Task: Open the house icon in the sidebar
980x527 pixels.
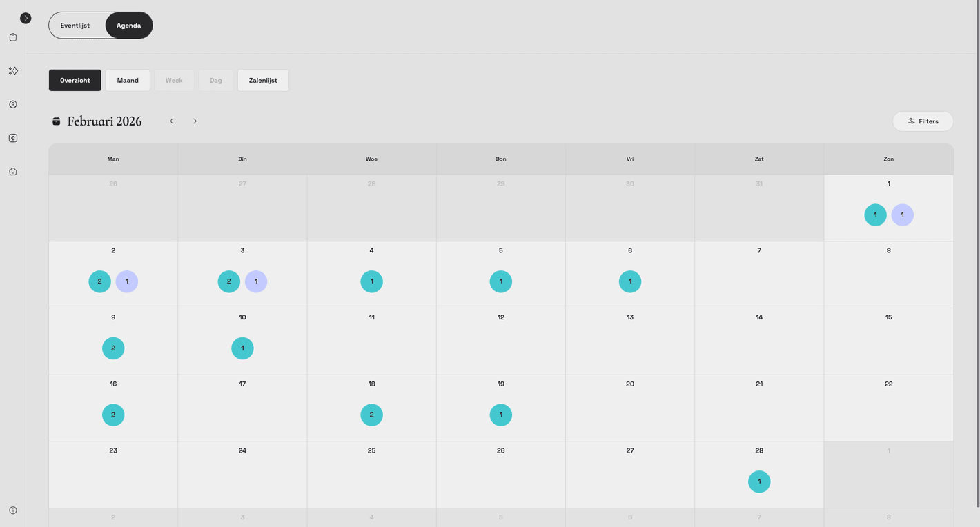Action: 13,172
